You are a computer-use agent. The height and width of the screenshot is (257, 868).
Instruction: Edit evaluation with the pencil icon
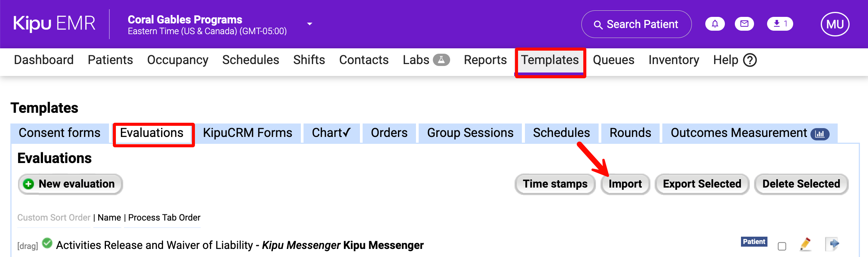pyautogui.click(x=805, y=244)
